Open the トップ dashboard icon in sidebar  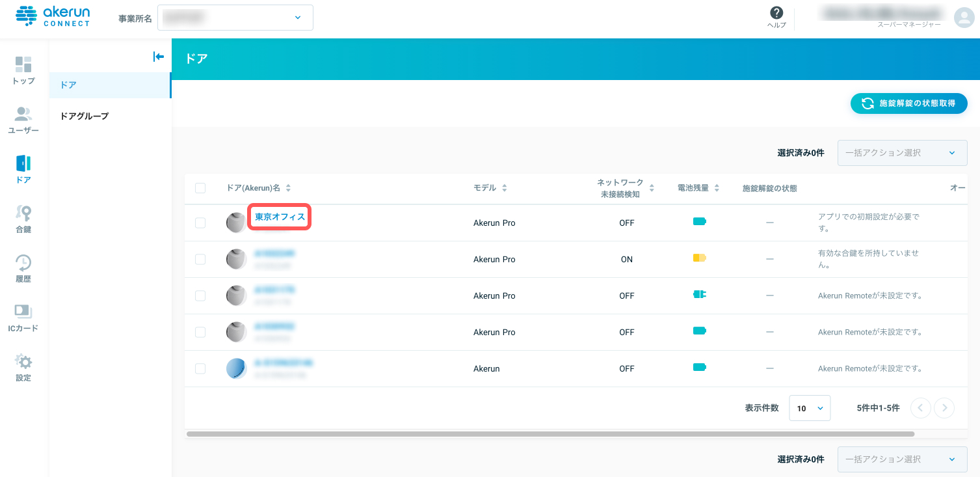[x=23, y=64]
